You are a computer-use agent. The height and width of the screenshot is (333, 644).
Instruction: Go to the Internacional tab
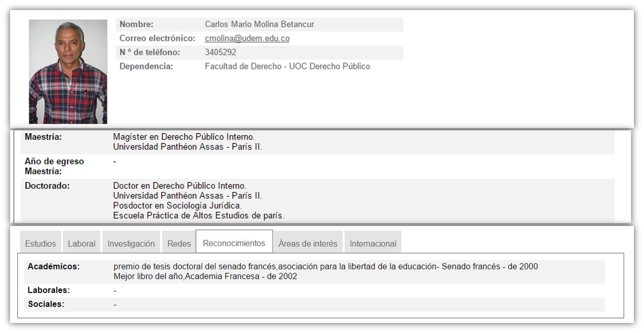click(x=373, y=243)
